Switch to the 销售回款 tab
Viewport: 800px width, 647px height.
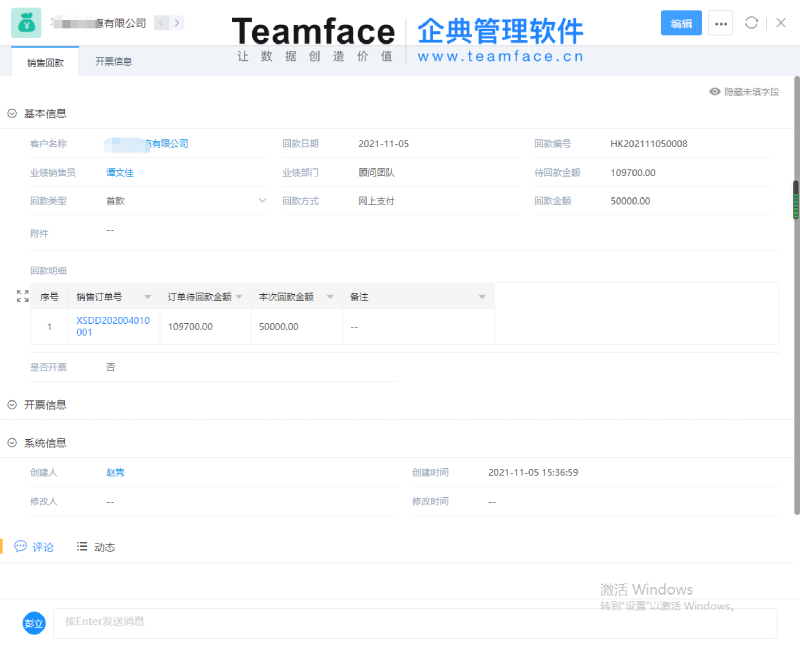click(x=45, y=62)
